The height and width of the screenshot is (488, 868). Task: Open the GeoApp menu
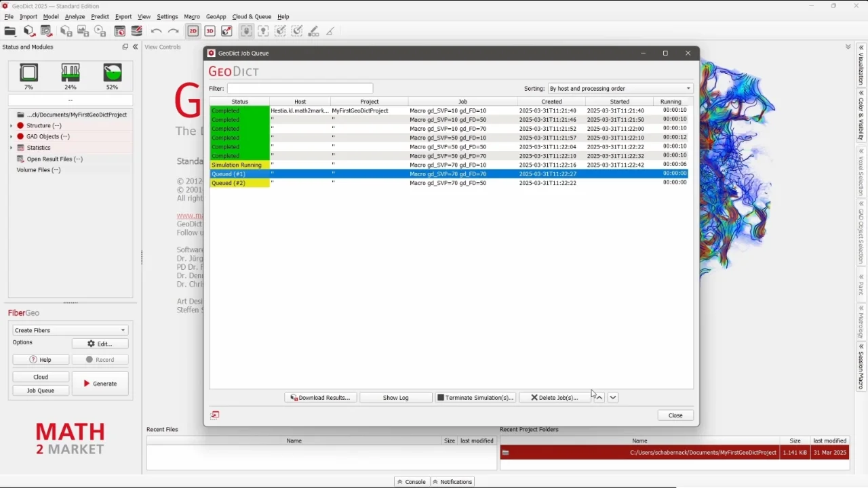point(216,16)
